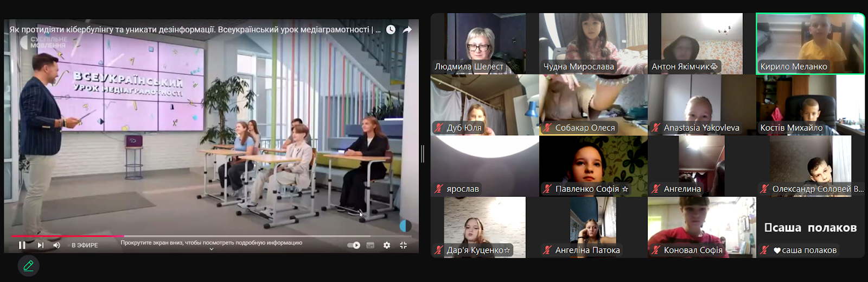
Task: Click the muted mic icon on Дуб Юля
Action: (x=439, y=128)
